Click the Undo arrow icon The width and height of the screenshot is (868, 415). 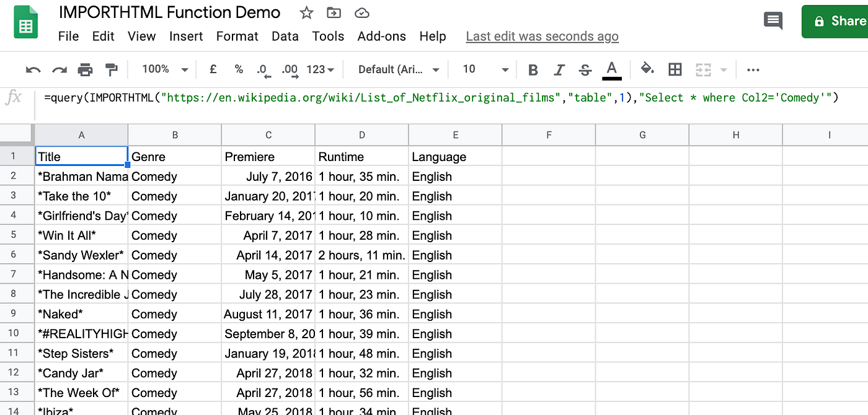33,69
